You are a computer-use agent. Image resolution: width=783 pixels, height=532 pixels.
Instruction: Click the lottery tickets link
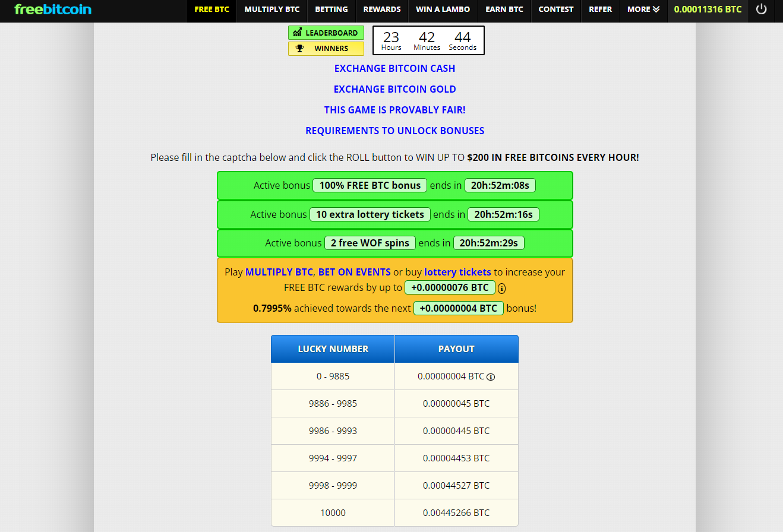click(457, 272)
